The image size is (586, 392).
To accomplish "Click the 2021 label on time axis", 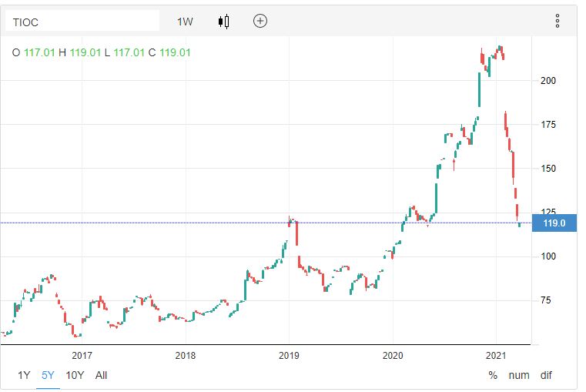I will click(496, 355).
